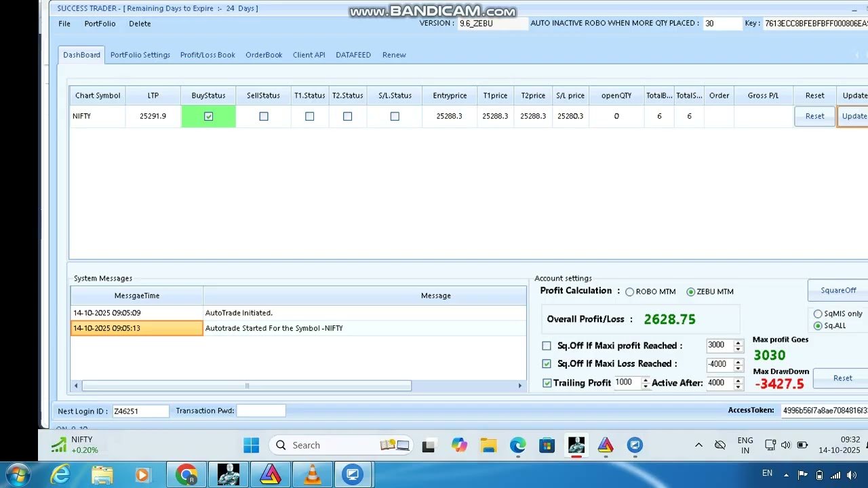868x488 pixels.
Task: Click the Chrome icon in bottom taskbar
Action: pos(186,474)
